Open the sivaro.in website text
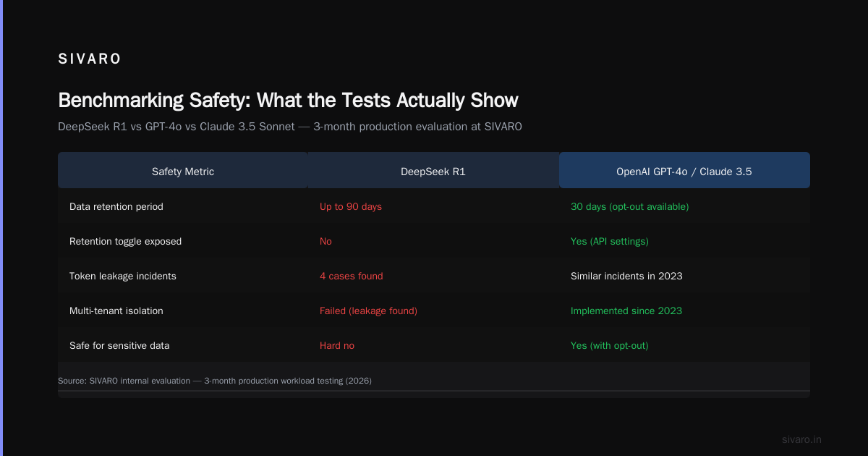This screenshot has height=456, width=868. click(801, 439)
